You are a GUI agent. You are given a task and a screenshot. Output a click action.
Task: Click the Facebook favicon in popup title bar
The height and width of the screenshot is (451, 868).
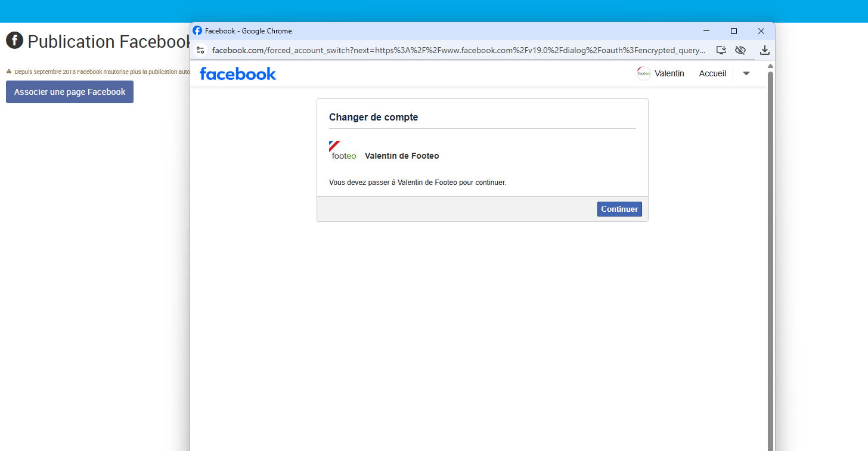[197, 31]
